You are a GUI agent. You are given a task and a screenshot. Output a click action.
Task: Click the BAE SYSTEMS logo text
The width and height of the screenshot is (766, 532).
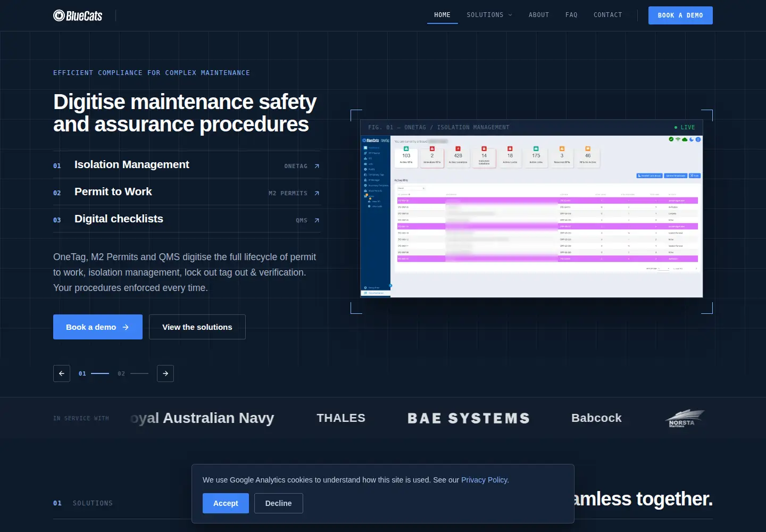pyautogui.click(x=469, y=418)
